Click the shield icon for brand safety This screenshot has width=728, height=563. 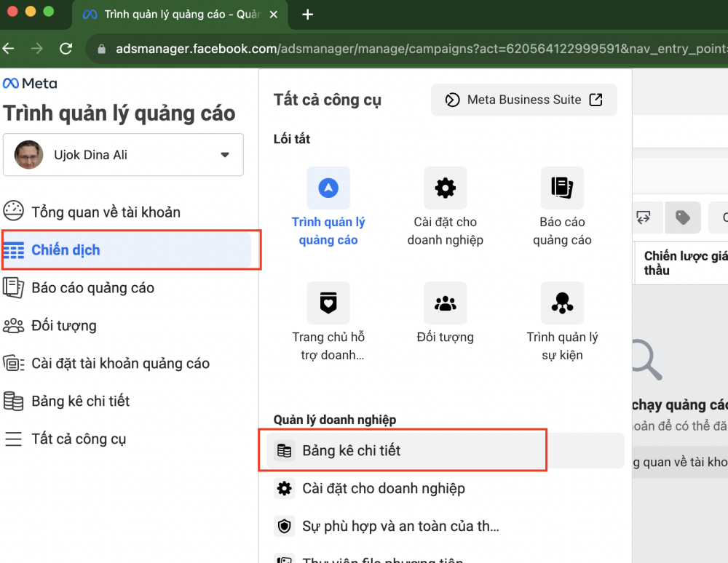[284, 526]
